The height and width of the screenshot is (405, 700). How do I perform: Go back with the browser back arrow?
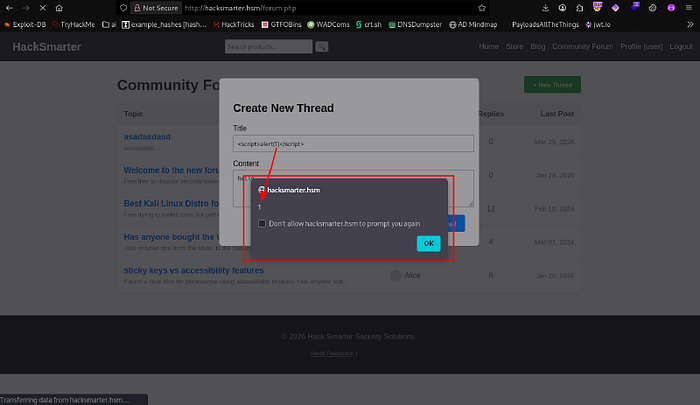pos(9,8)
